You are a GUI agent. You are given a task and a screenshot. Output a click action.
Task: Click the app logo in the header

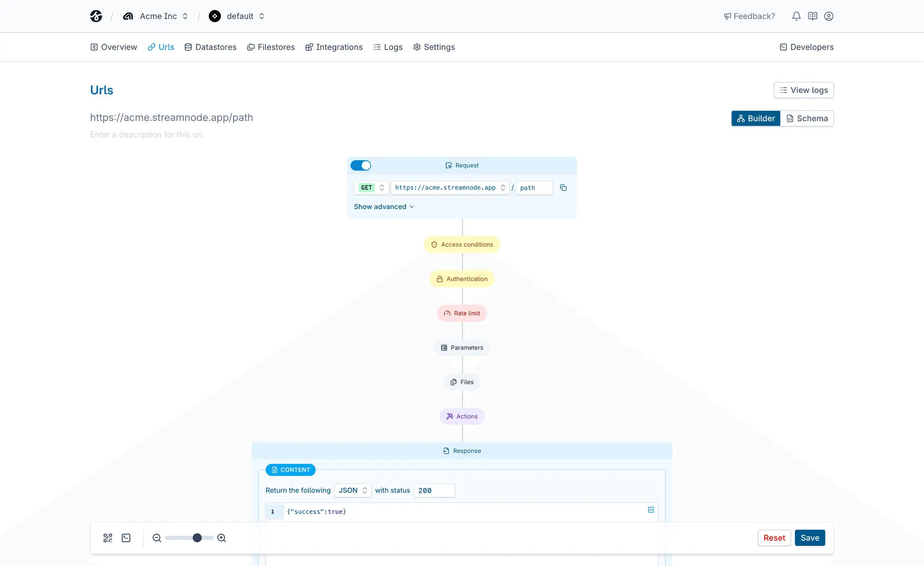coord(96,16)
